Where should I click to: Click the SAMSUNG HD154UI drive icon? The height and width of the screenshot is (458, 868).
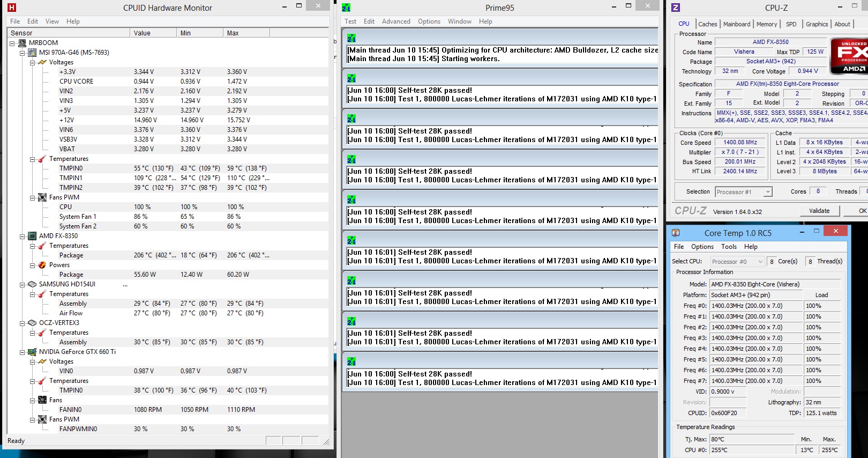[x=32, y=284]
